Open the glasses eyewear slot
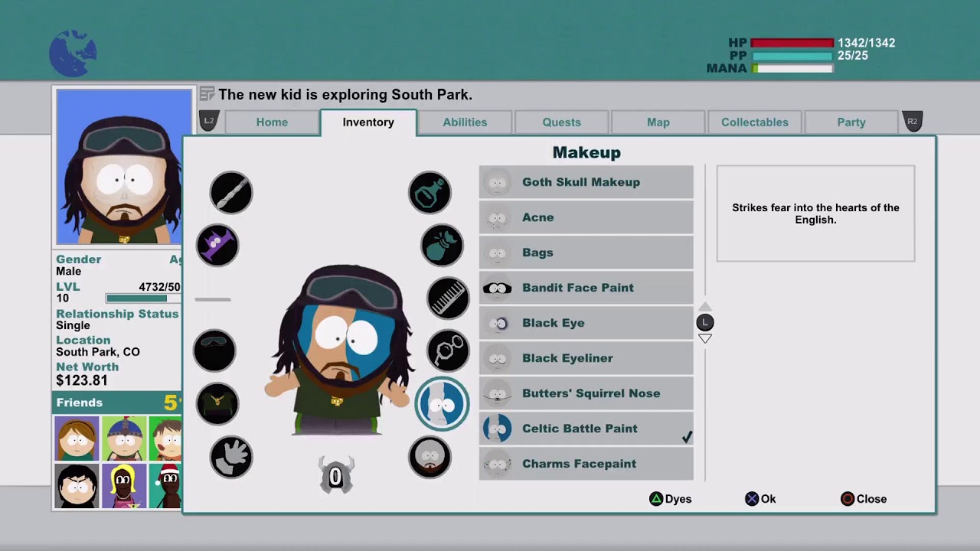The image size is (980, 551). click(x=448, y=351)
